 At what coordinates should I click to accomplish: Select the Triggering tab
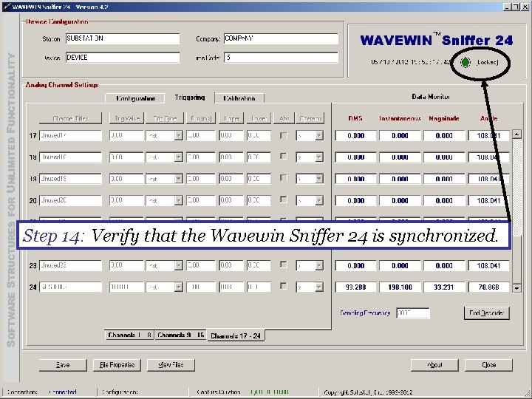(190, 98)
